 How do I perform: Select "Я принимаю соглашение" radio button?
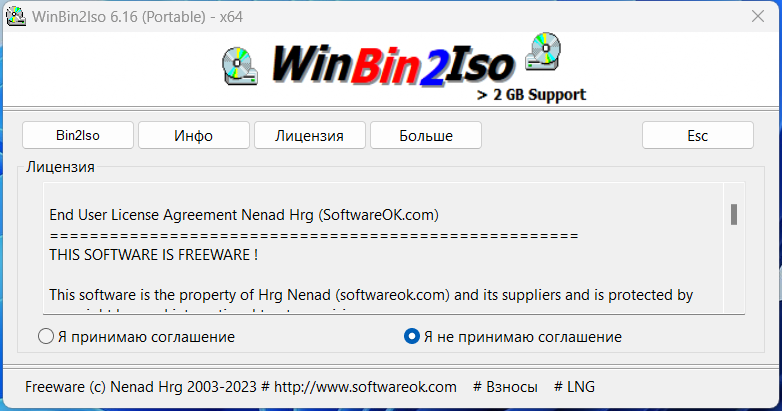point(46,337)
